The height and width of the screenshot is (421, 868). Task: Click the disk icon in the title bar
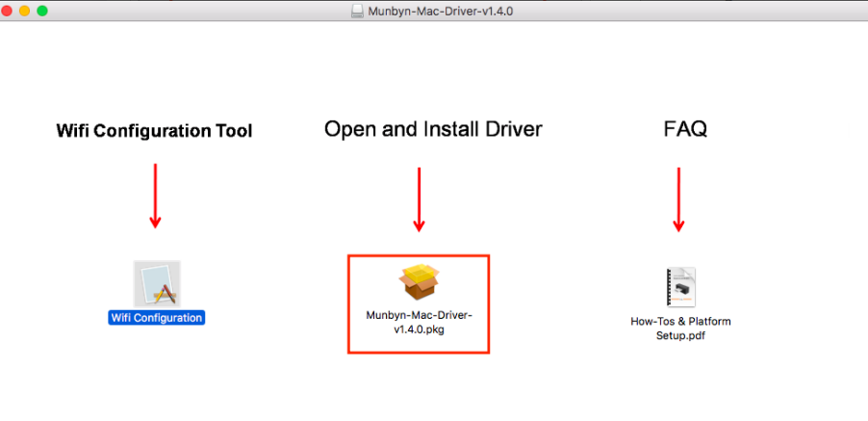[358, 11]
